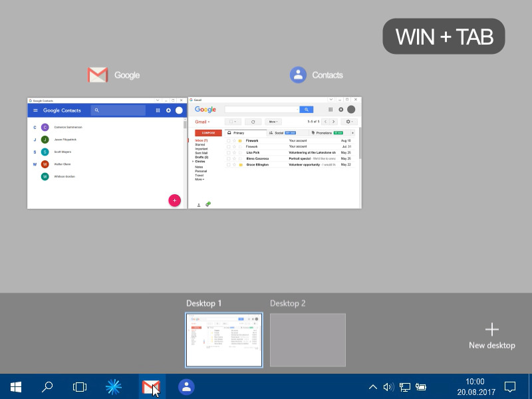Open the taskbar search magnifier
Viewport: 532px width, 399px height.
[x=47, y=387]
